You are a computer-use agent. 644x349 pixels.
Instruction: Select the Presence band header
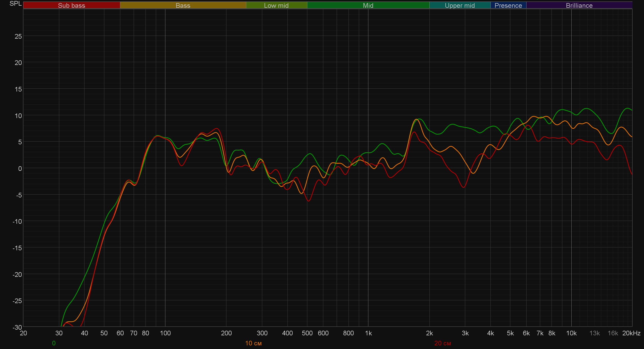point(508,5)
